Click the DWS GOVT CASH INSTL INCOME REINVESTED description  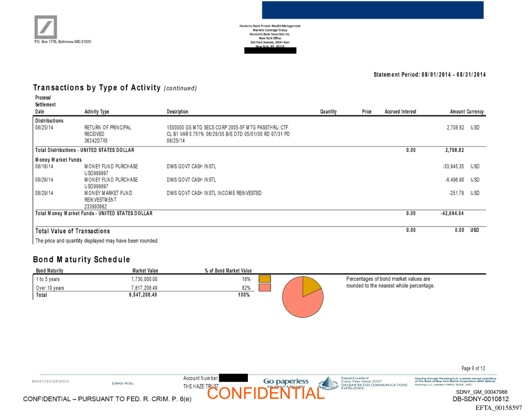214,193
